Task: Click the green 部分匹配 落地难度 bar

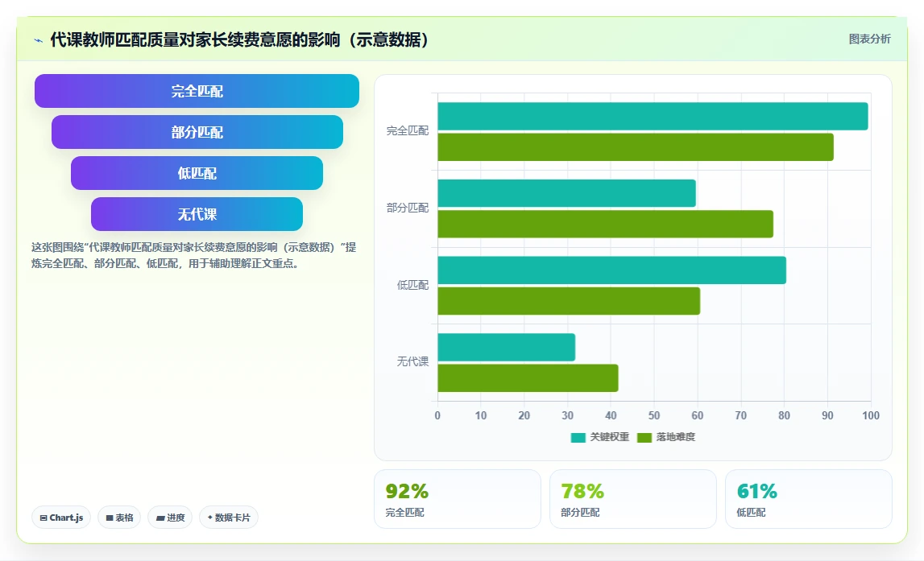Action: click(x=605, y=225)
